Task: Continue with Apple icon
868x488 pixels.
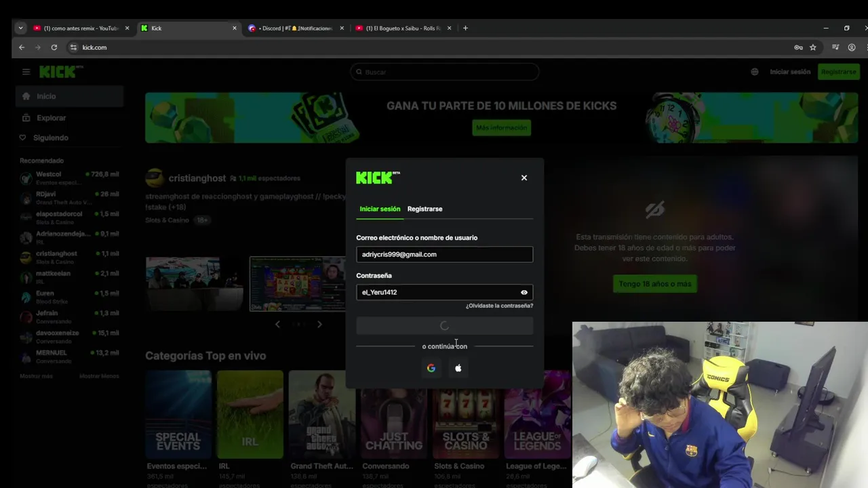Action: tap(458, 368)
